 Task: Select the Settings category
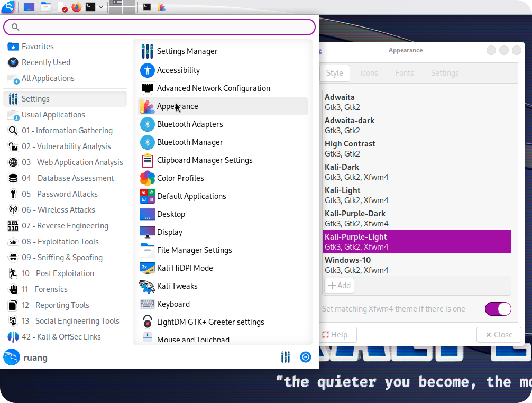65,99
